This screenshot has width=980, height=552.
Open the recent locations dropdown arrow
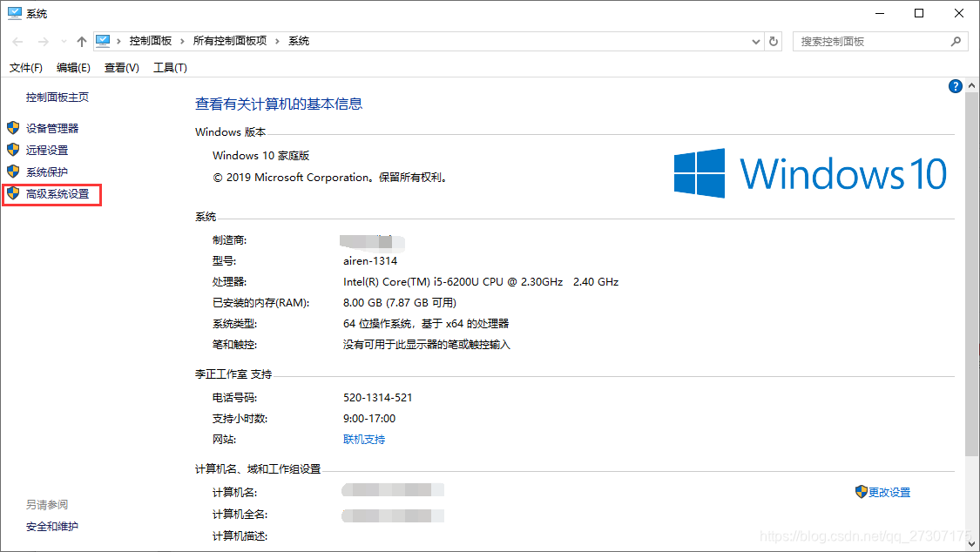[64, 42]
